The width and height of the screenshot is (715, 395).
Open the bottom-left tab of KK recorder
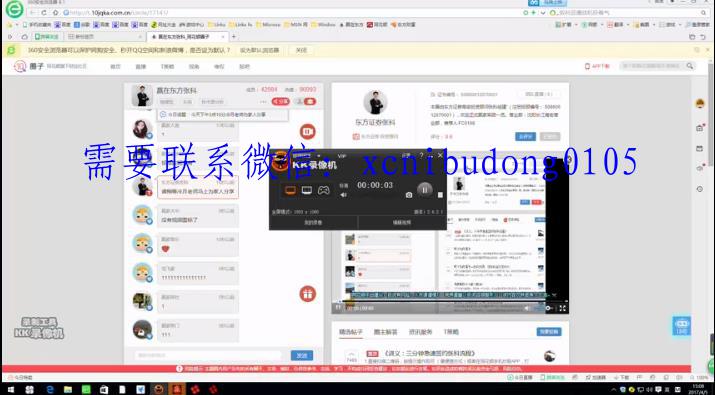click(x=313, y=223)
